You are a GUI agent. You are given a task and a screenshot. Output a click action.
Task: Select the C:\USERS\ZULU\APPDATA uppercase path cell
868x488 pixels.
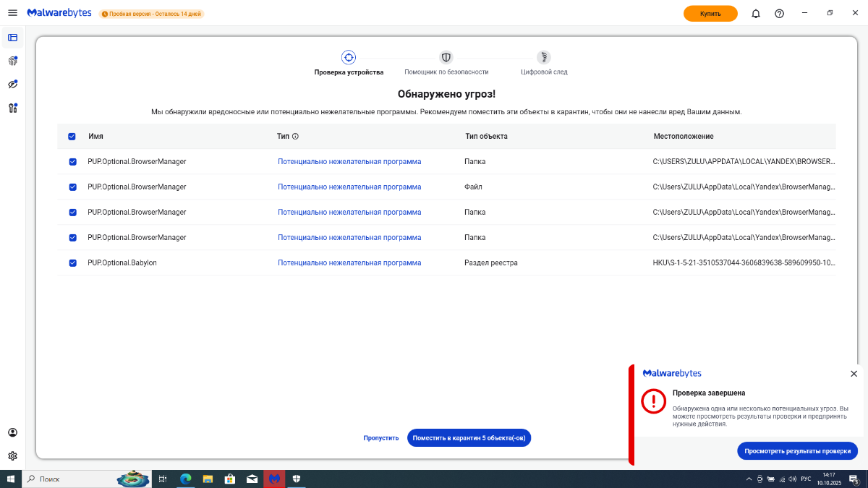[744, 162]
